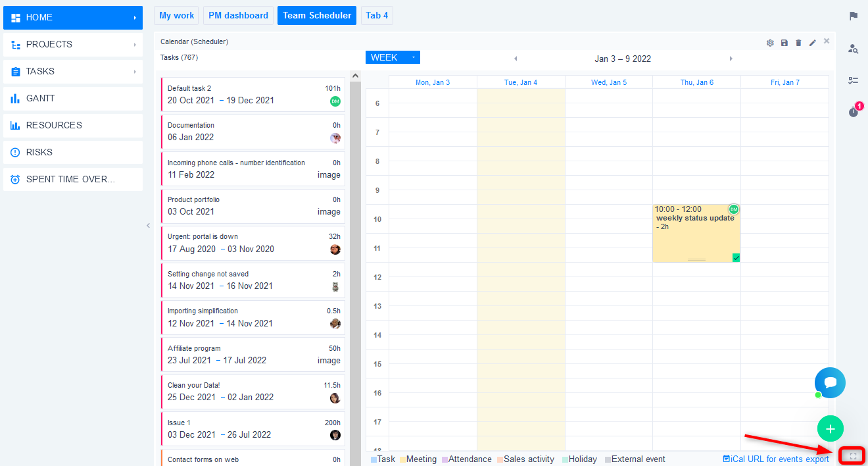Click the flag icon in right sidebar
Screen dimensions: 868x466
854,16
